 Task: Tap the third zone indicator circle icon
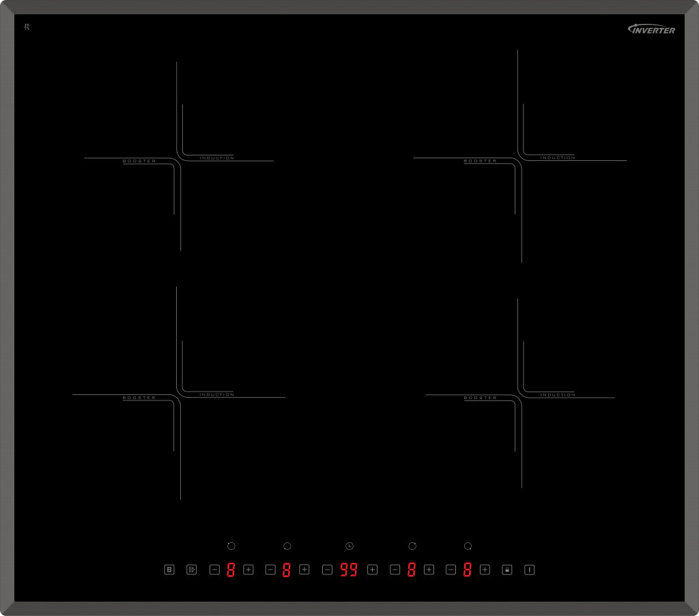point(412,546)
